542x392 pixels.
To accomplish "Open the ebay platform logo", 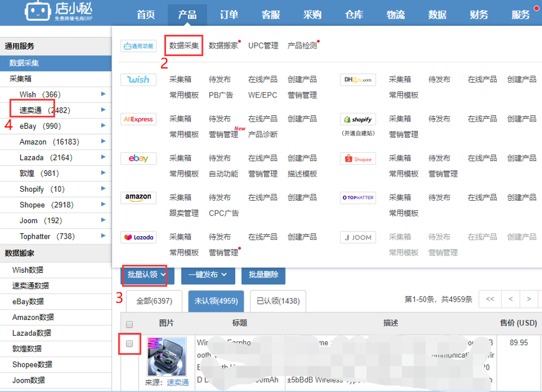I will (x=138, y=159).
